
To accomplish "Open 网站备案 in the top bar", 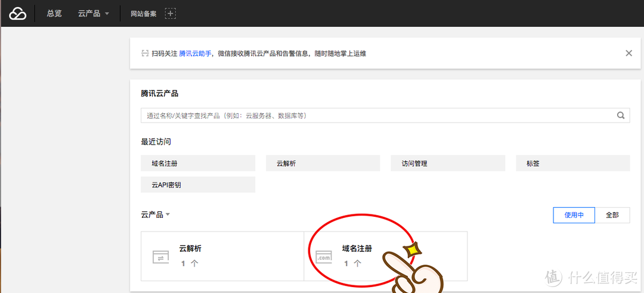I will (144, 14).
